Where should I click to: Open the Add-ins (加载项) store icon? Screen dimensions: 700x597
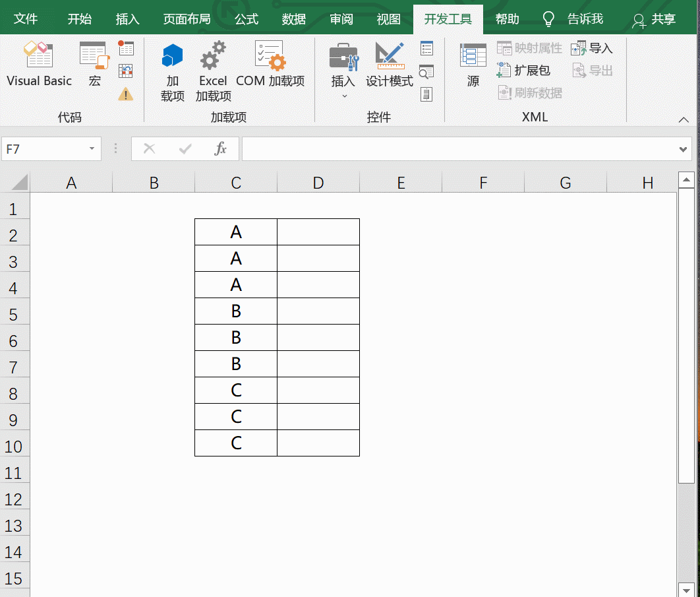(x=172, y=71)
